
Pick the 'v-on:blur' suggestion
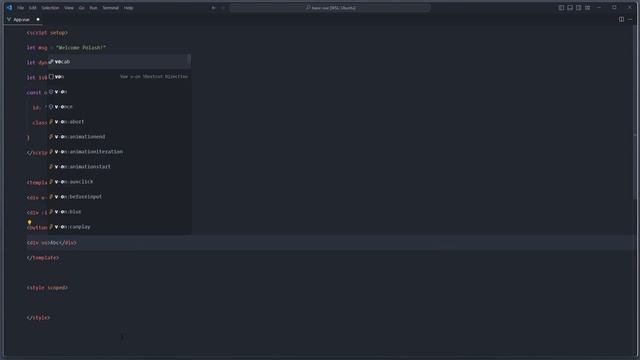click(119, 212)
